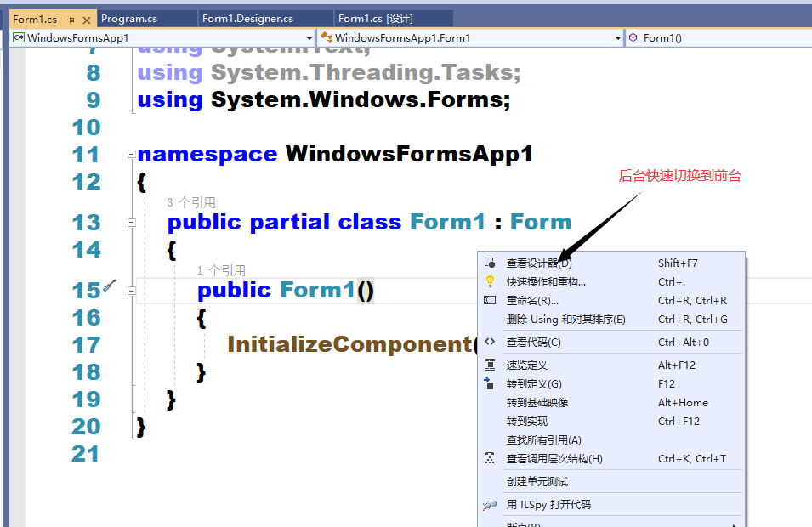The image size is (812, 527).
Task: Choose 查看代码(C) menu entry
Action: [611, 342]
